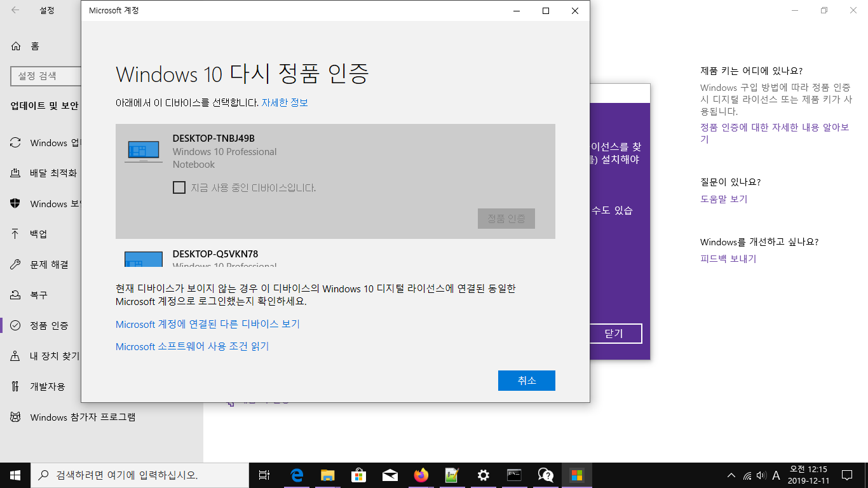The image size is (868, 488).
Task: Open the notepad app in taskbar
Action: click(x=452, y=475)
